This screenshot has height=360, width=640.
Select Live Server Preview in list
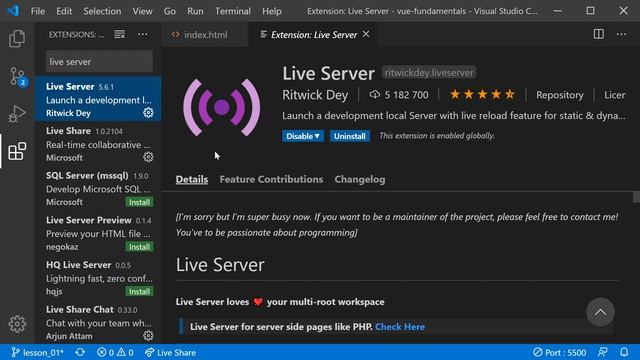[x=98, y=233]
